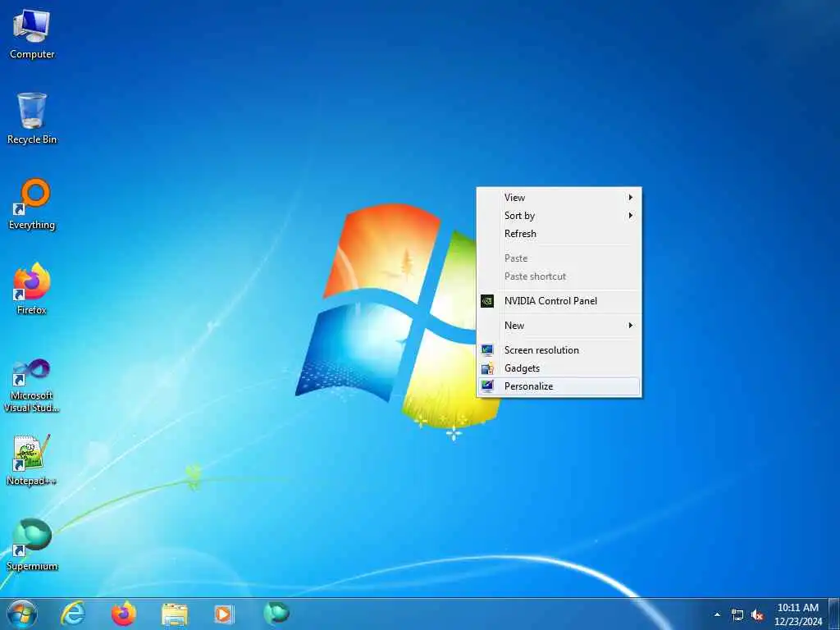Open Gadgets from context menu
The image size is (840, 630).
coord(559,368)
